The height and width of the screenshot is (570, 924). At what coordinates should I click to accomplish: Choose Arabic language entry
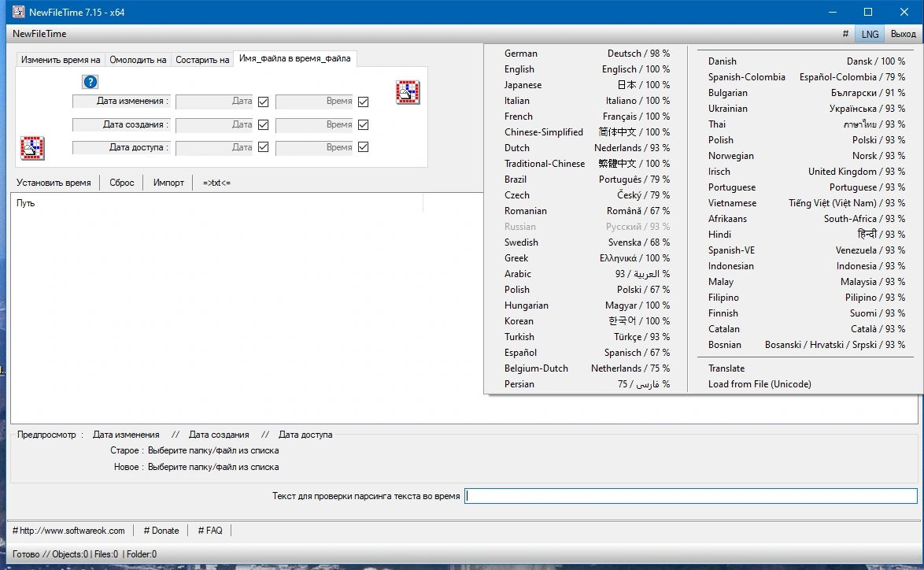587,274
